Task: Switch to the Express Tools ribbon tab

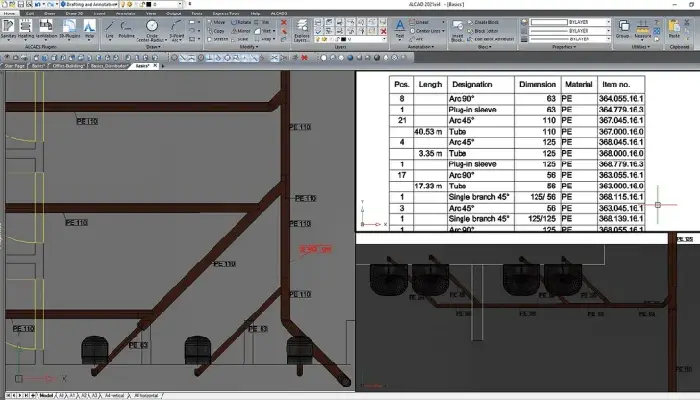Action: 226,13
